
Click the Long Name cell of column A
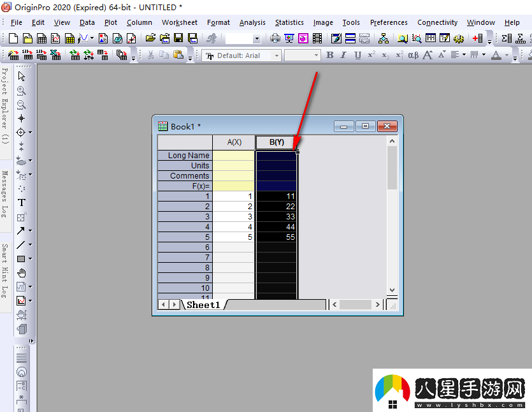coord(233,156)
